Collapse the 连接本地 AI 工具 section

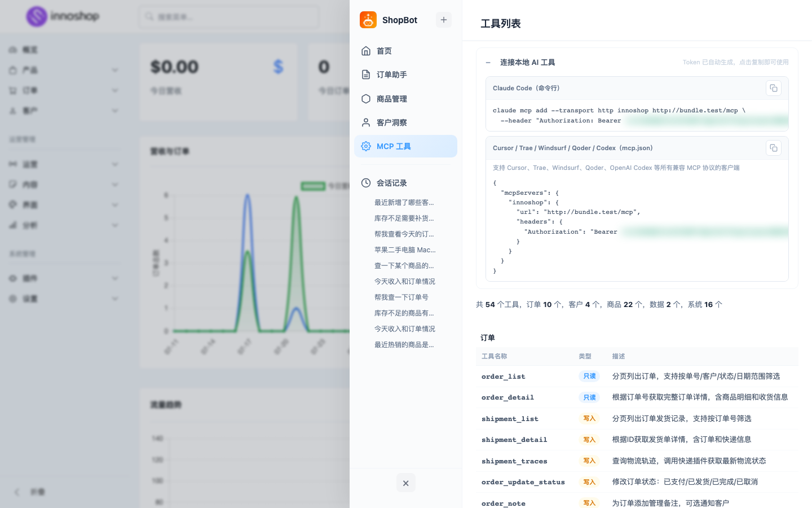pyautogui.click(x=488, y=63)
